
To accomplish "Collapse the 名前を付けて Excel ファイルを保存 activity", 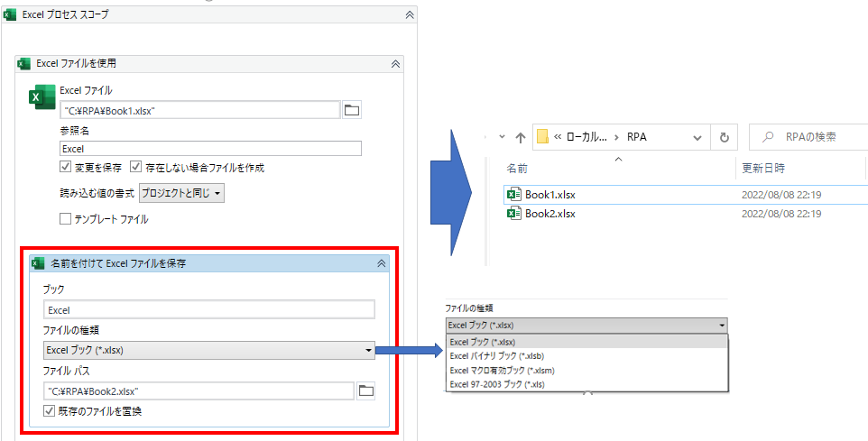I will (x=381, y=263).
